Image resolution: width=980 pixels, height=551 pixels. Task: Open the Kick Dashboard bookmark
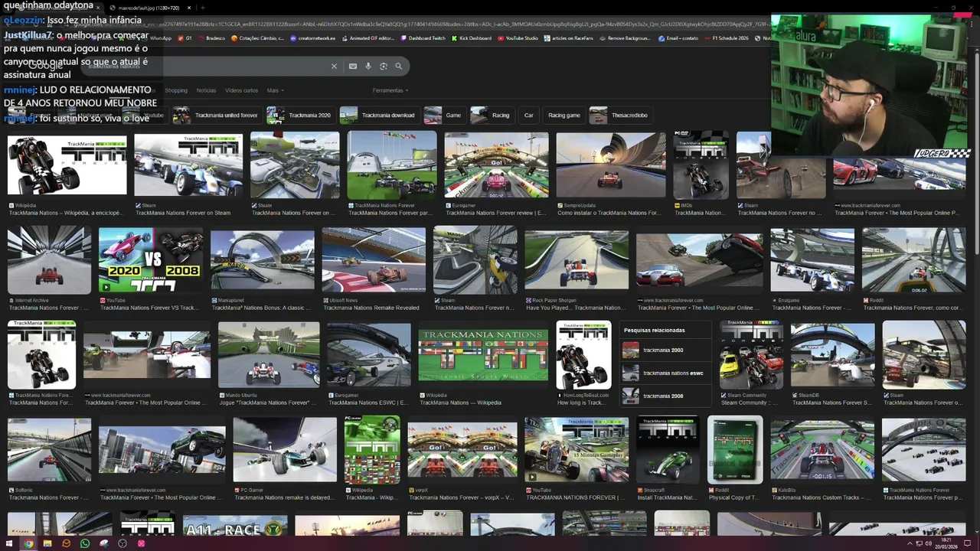coord(472,37)
